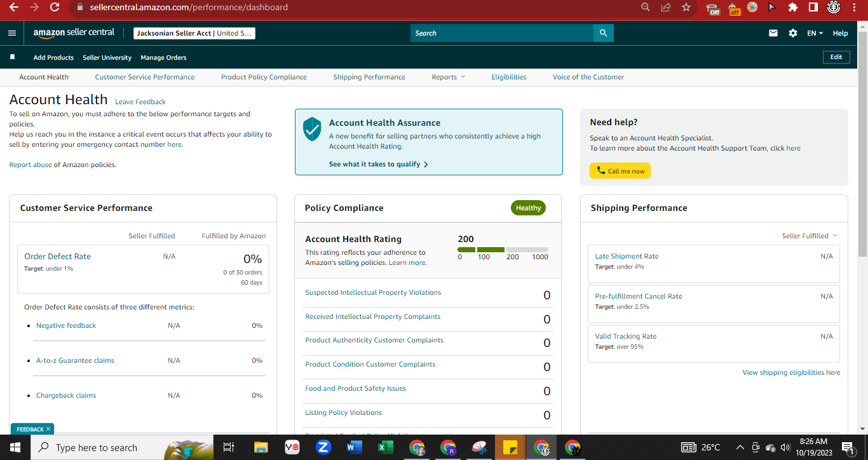Open File Explorer from the taskbar
868x460 pixels.
(261, 447)
